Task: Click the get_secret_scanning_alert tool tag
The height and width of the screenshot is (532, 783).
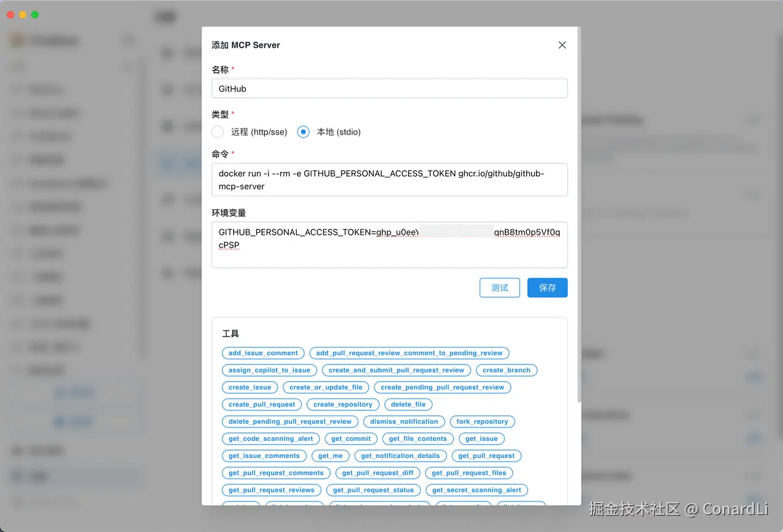Action: coord(477,490)
